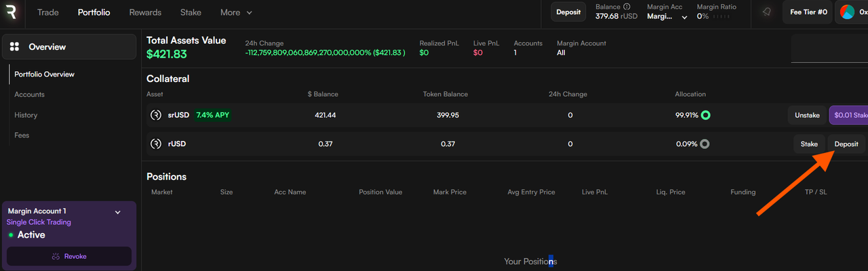Click the Fee Tier #0 button
Screen dimensions: 868x271
coord(808,12)
